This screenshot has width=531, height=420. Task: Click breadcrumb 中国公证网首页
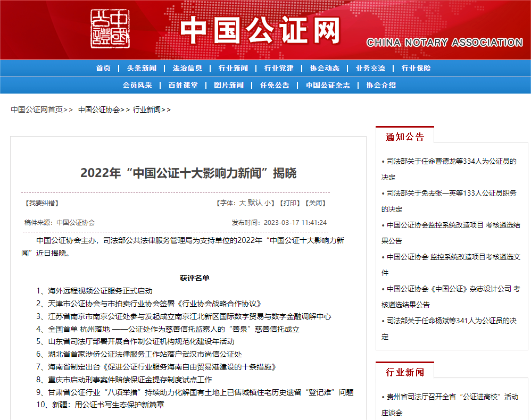click(x=37, y=110)
